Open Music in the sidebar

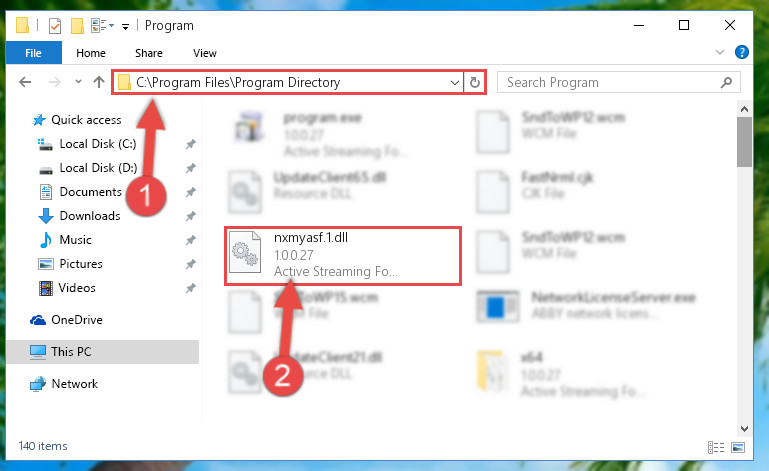(x=65, y=240)
